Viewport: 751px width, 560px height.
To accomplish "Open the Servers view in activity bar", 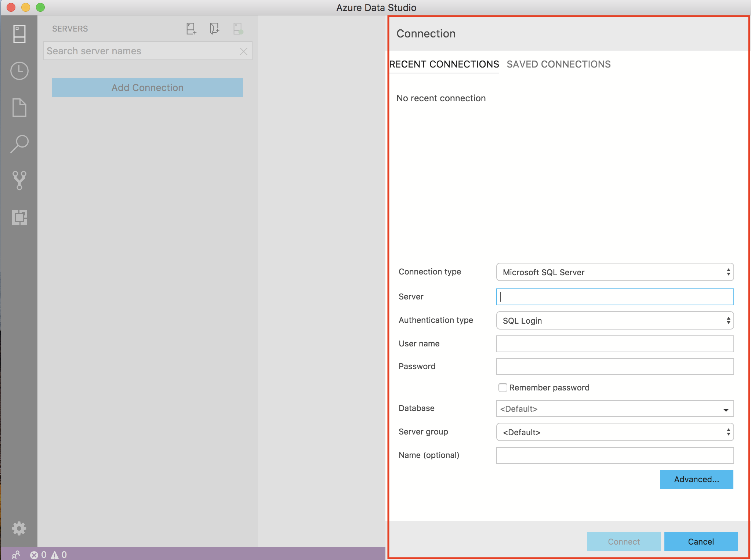I will (19, 34).
